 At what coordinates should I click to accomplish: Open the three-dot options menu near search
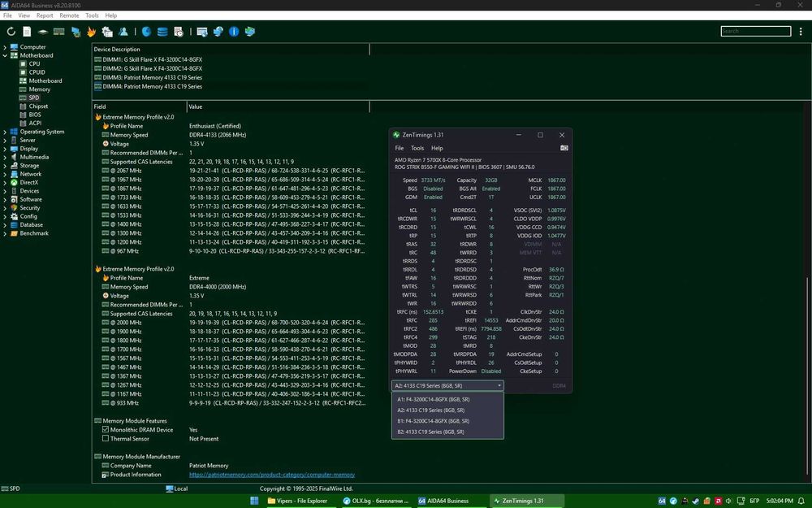tap(801, 31)
